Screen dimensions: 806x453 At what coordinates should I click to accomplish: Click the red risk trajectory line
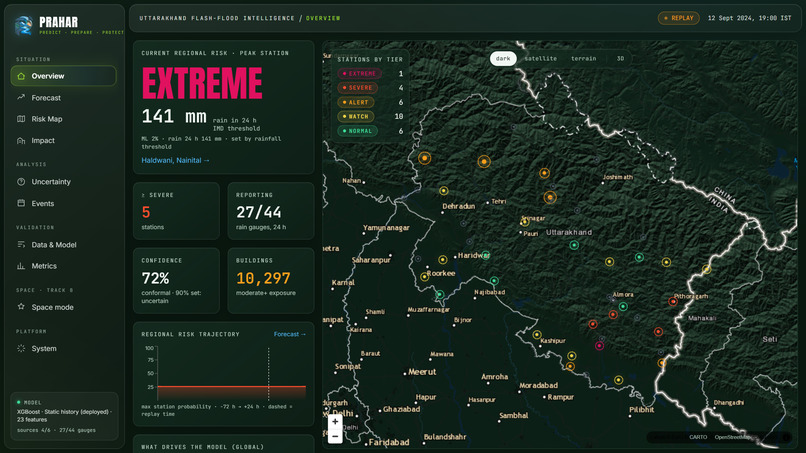(x=231, y=386)
